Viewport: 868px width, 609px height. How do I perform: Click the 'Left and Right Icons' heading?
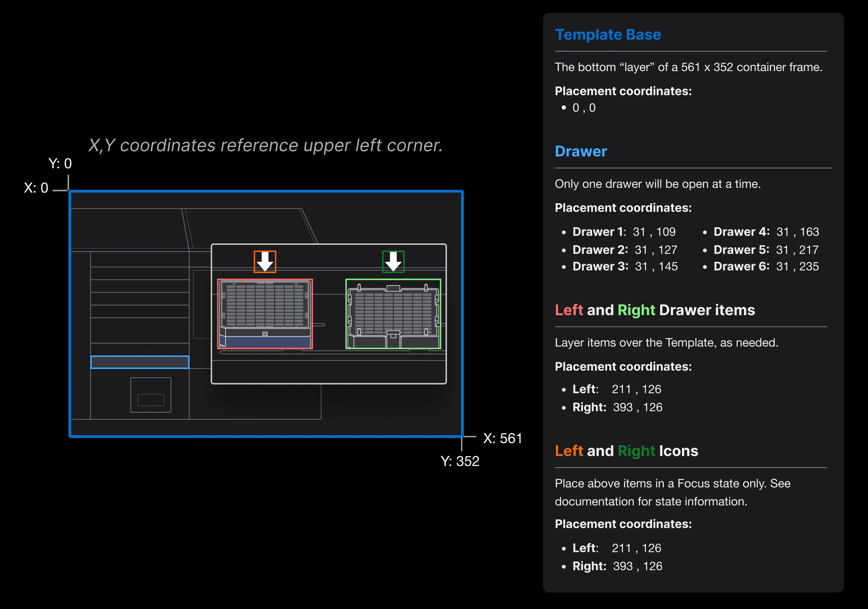pos(627,451)
